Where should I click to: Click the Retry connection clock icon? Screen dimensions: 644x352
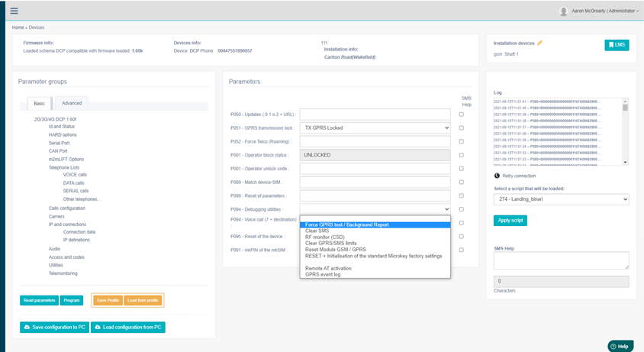pos(497,176)
